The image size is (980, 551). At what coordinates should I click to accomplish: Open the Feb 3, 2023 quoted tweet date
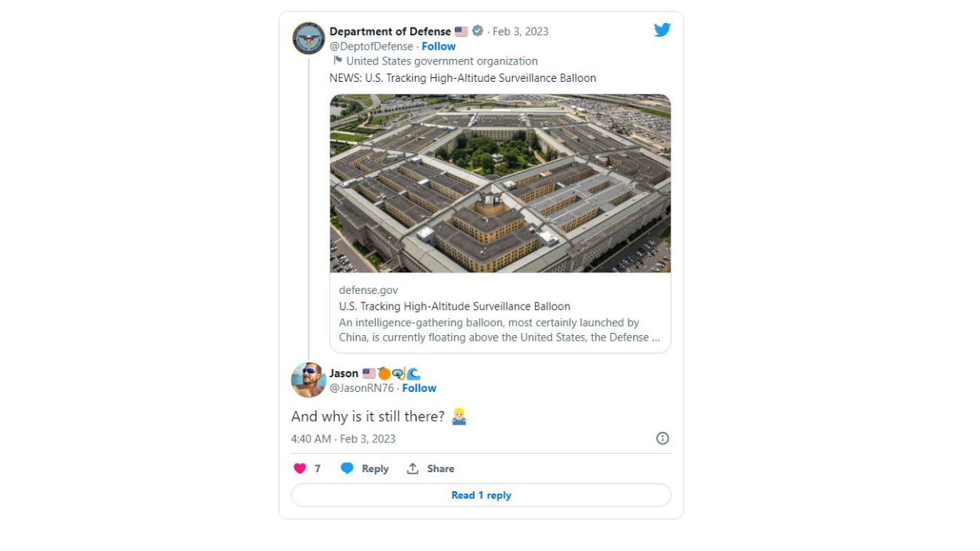tap(521, 31)
